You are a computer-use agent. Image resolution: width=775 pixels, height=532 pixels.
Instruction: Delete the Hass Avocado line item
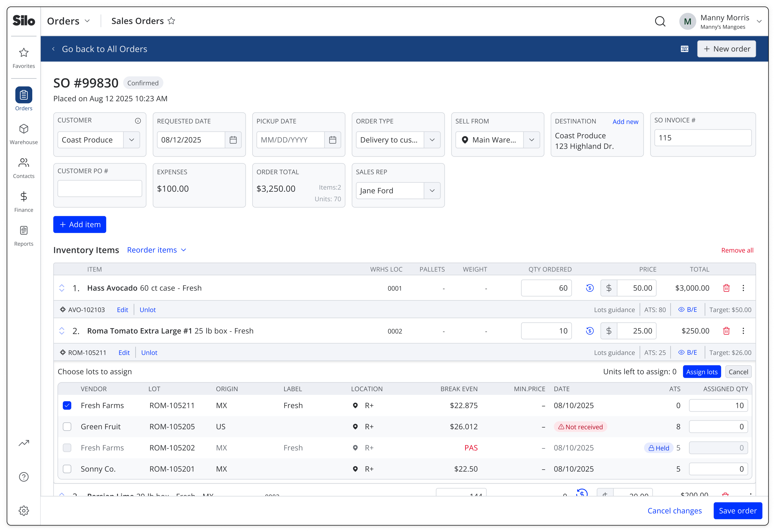(726, 288)
